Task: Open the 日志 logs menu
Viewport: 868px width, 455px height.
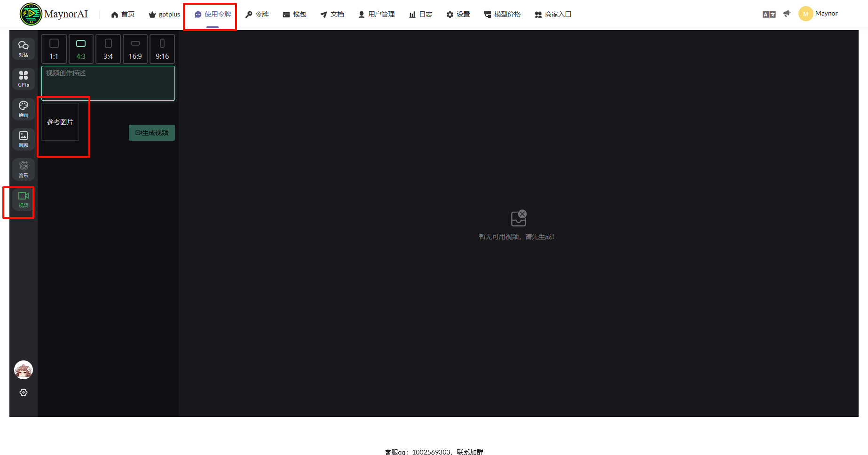Action: (420, 15)
